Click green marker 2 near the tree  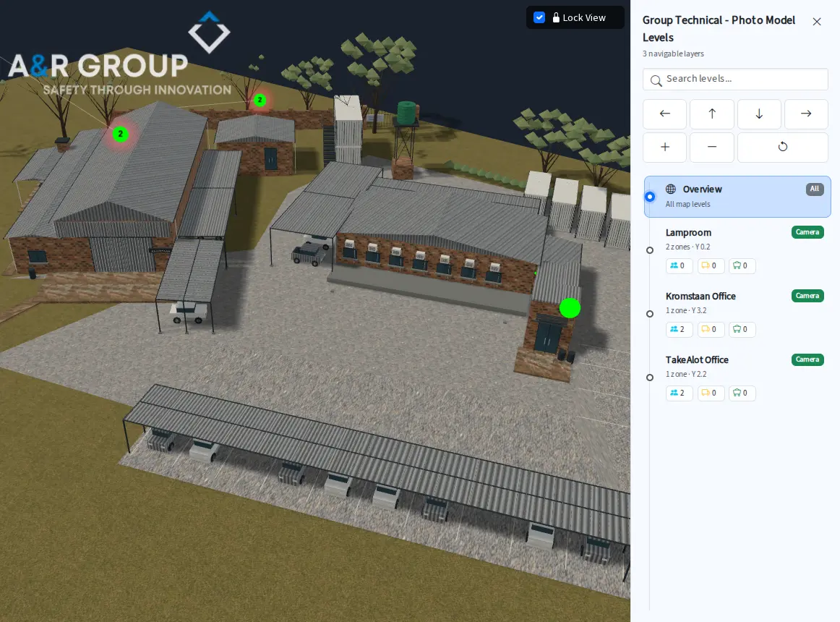click(260, 100)
